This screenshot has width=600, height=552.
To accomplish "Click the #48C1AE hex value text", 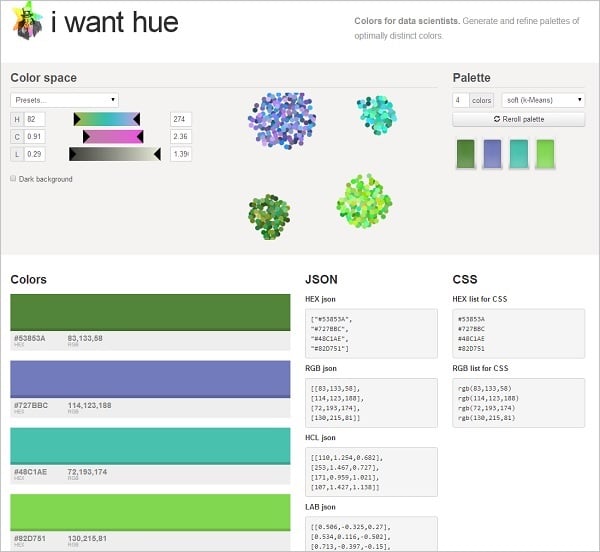I will tap(31, 472).
